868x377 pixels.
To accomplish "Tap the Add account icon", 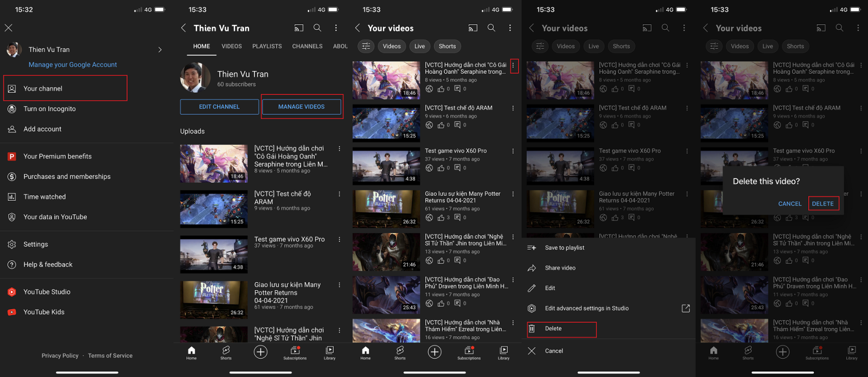I will [x=12, y=129].
